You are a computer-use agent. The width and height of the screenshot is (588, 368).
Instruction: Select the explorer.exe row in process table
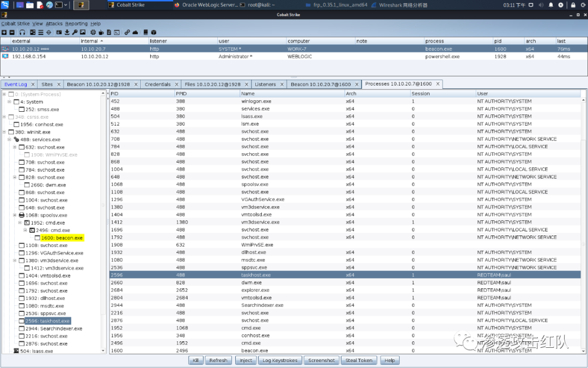point(255,291)
